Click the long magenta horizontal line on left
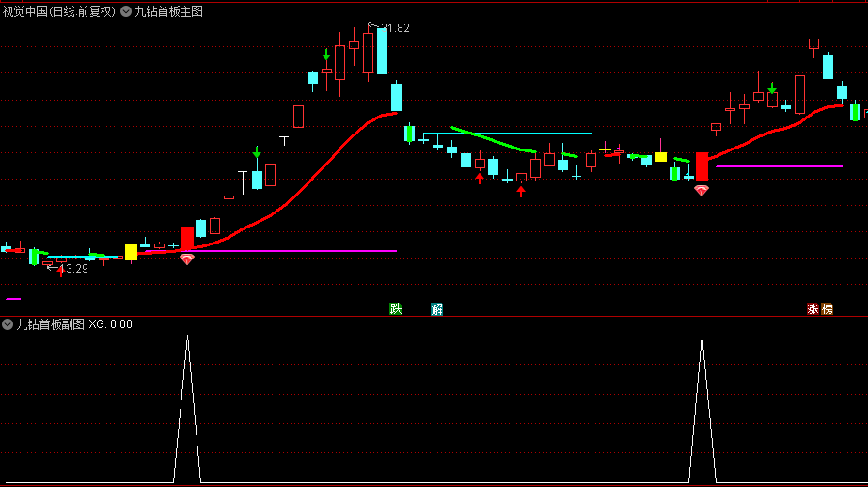 coord(271,251)
